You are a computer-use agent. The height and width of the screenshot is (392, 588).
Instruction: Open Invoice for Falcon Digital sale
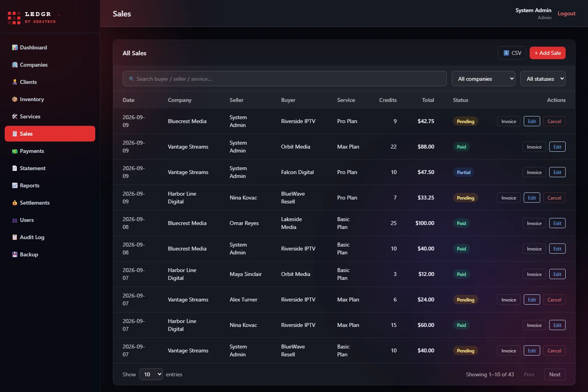pyautogui.click(x=534, y=172)
